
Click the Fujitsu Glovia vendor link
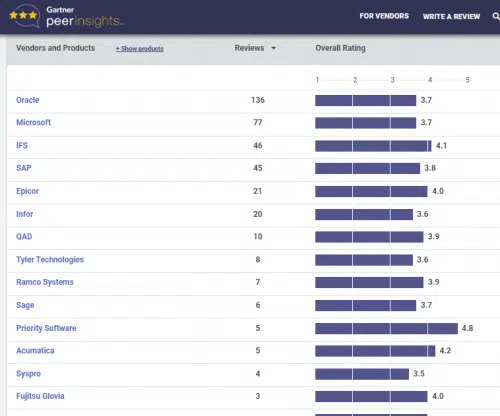(x=40, y=396)
